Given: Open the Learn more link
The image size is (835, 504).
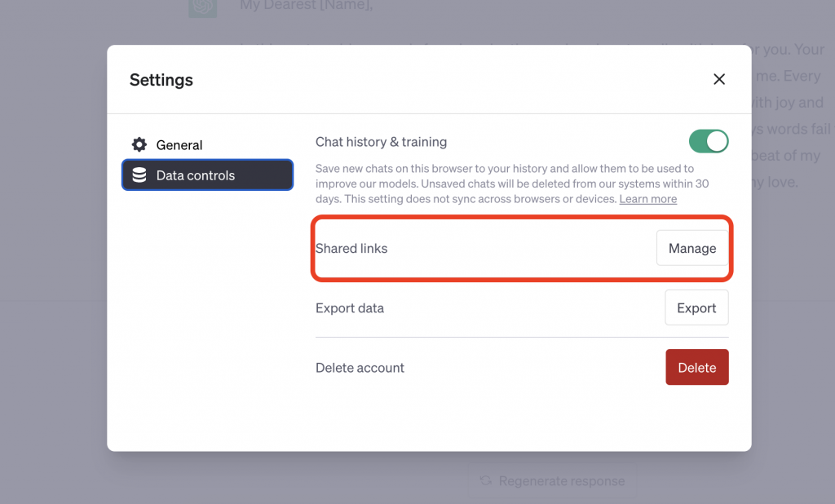Looking at the screenshot, I should tap(647, 198).
